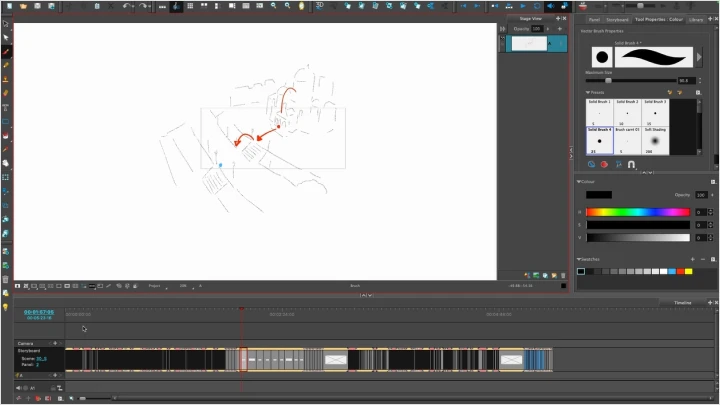The image size is (720, 405).
Task: Select the Brush tool in left toolbar
Action: [x=6, y=51]
